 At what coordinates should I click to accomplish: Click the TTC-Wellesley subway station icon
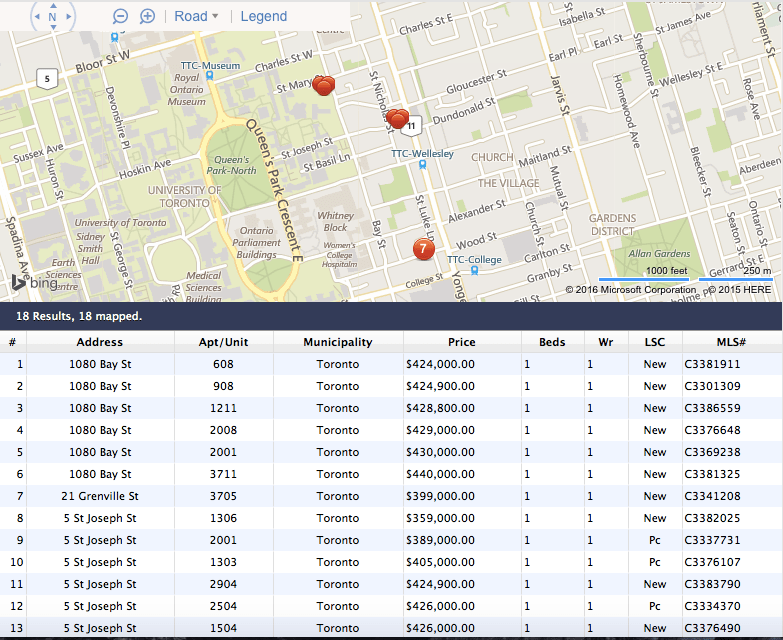pyautogui.click(x=422, y=164)
